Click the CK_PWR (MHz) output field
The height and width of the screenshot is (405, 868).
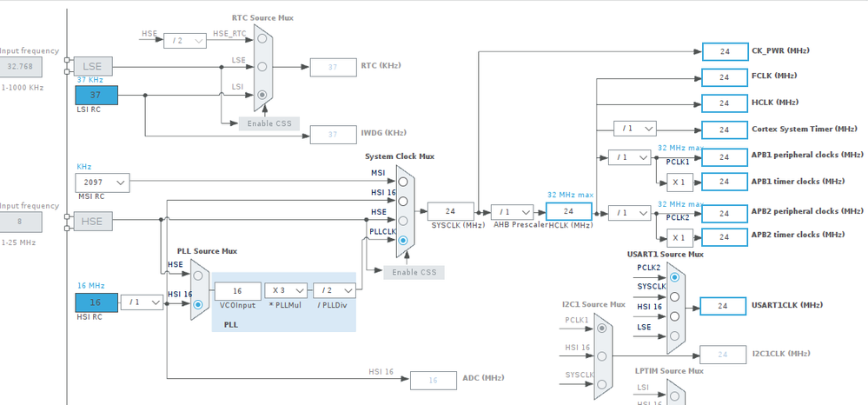point(725,51)
